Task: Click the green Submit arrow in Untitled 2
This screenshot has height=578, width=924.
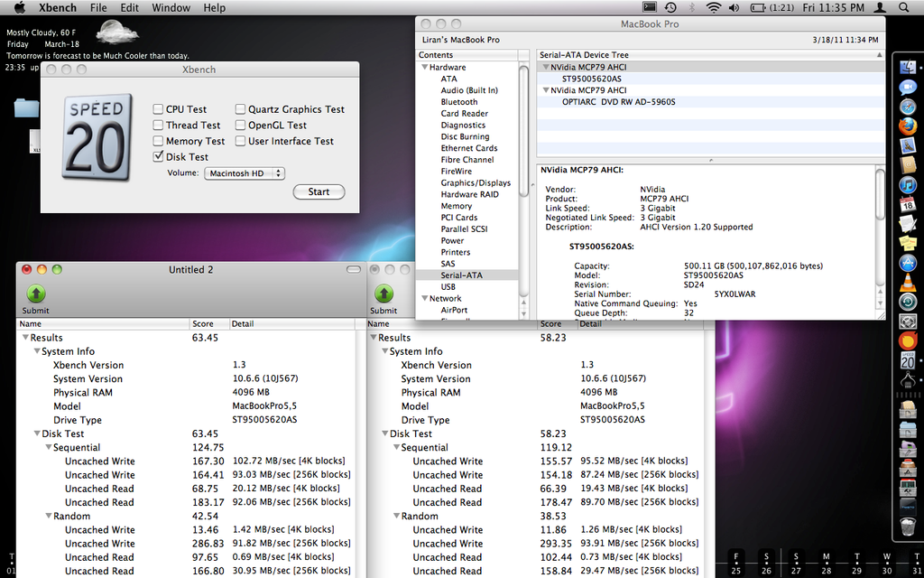Action: click(x=36, y=294)
